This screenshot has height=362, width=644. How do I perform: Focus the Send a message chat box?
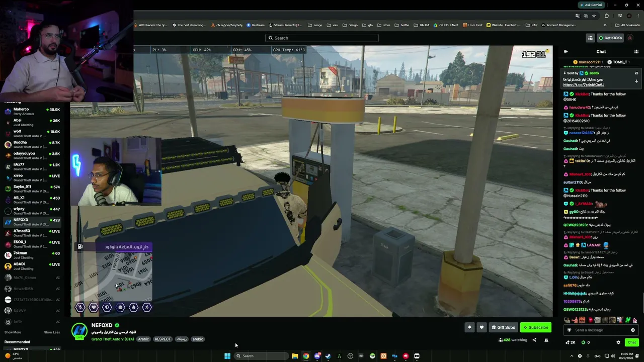click(x=601, y=330)
